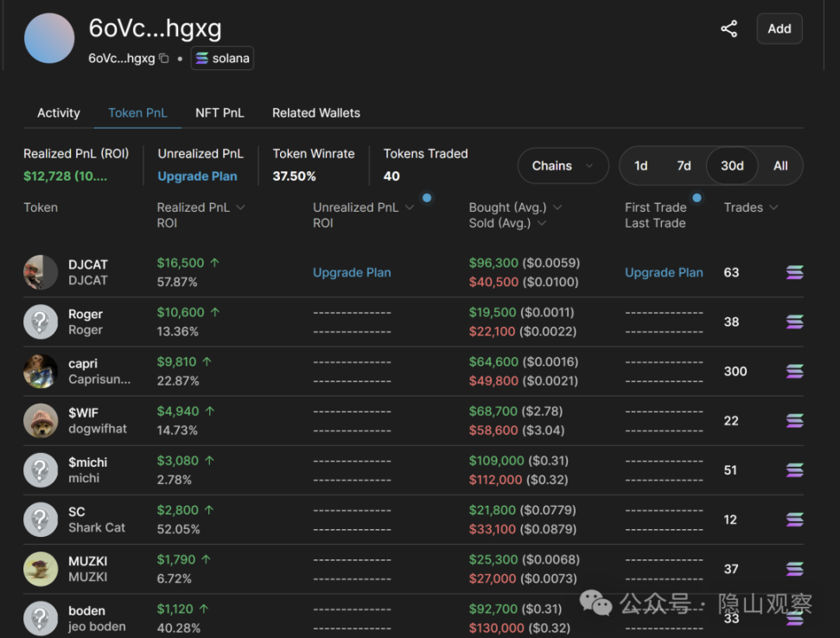Click the solana chain badge
840x638 pixels.
222,59
